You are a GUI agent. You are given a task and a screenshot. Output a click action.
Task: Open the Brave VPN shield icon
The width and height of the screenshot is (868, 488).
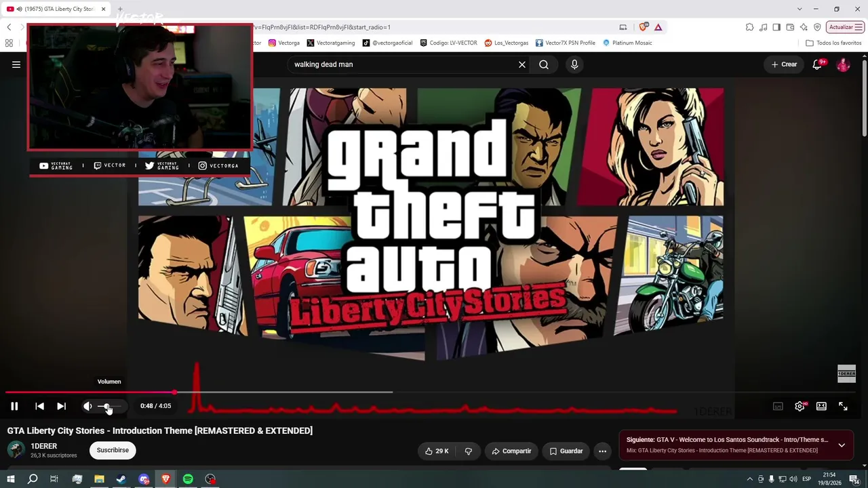(818, 27)
